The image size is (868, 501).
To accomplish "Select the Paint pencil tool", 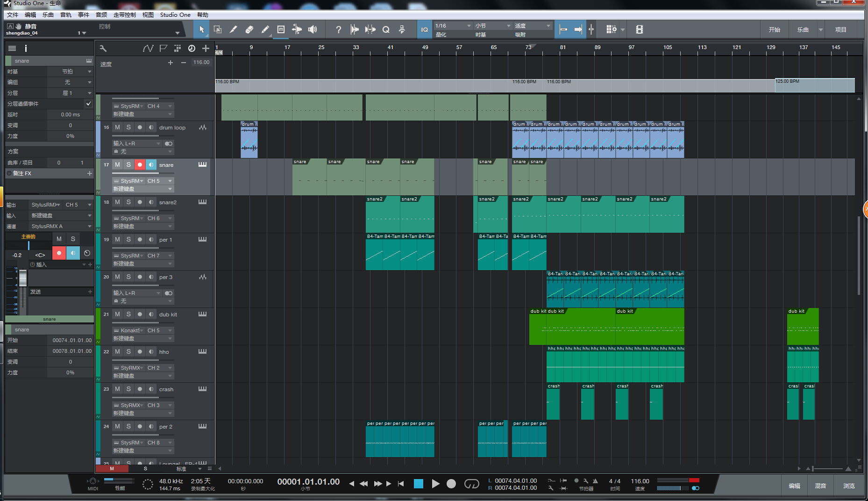I will (265, 29).
